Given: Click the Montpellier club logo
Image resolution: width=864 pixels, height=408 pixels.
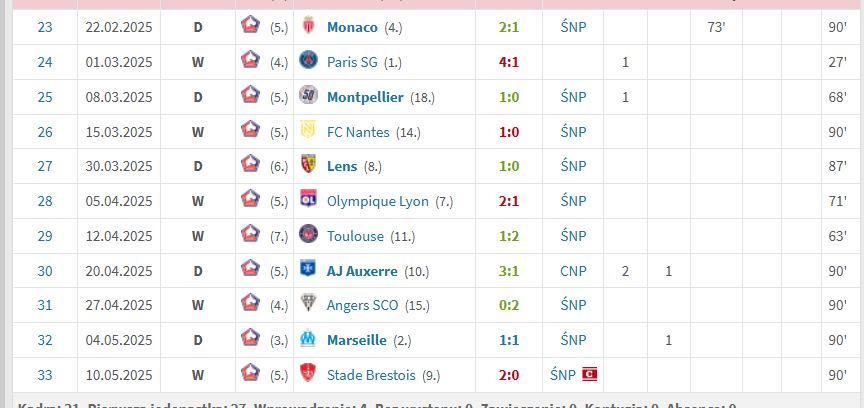Looking at the screenshot, I should pyautogui.click(x=308, y=95).
